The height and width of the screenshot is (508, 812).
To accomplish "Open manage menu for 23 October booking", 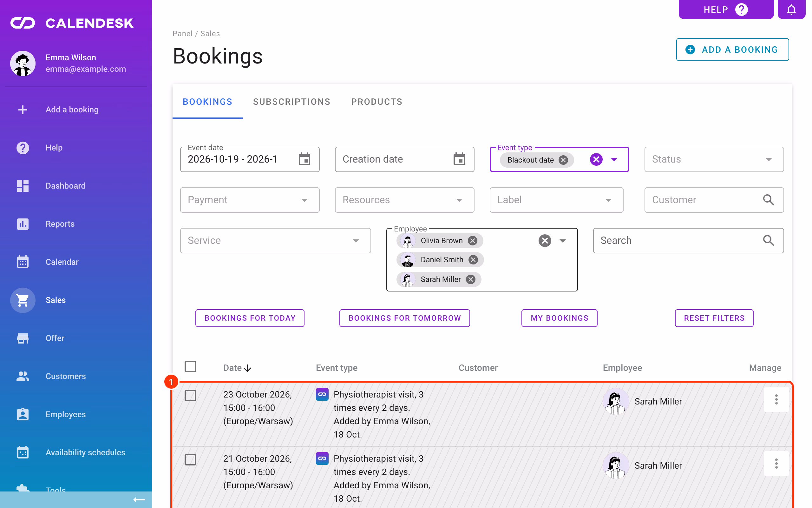I will pos(776,399).
